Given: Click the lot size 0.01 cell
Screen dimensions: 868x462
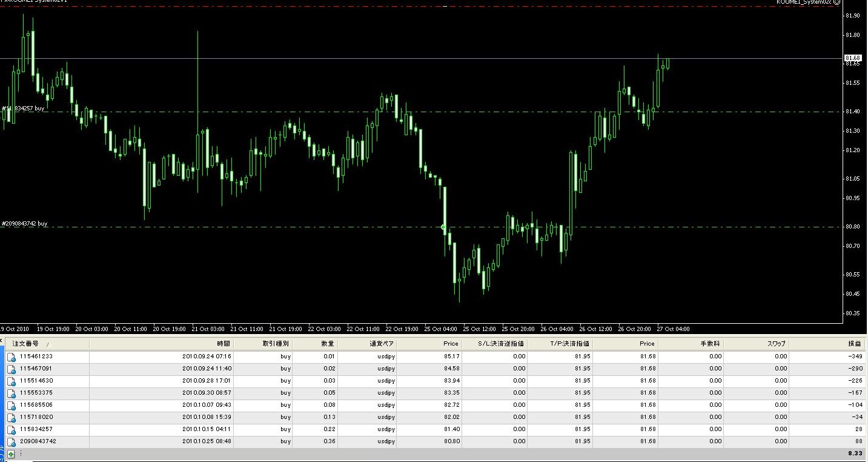Looking at the screenshot, I should (329, 357).
